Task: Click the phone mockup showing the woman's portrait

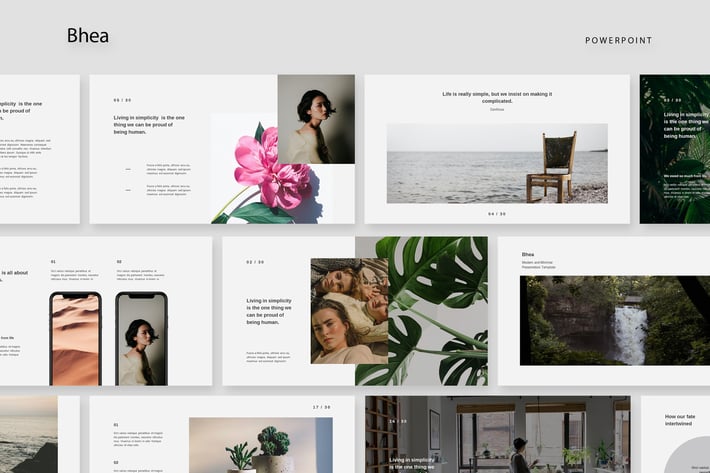Action: 141,339
